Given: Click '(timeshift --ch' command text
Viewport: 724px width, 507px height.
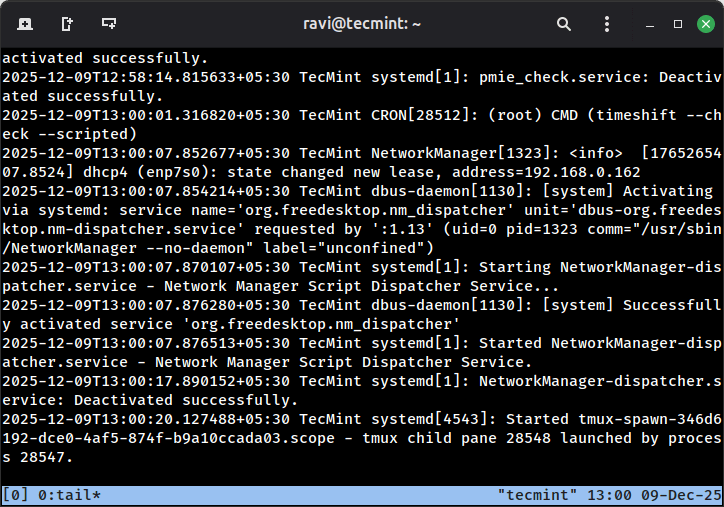Looking at the screenshot, I should coord(654,115).
